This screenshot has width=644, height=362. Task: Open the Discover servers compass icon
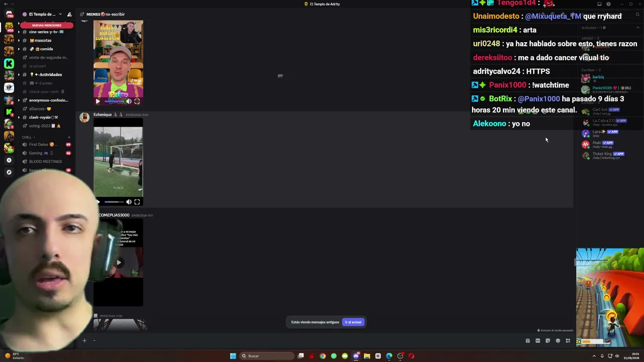[9, 172]
